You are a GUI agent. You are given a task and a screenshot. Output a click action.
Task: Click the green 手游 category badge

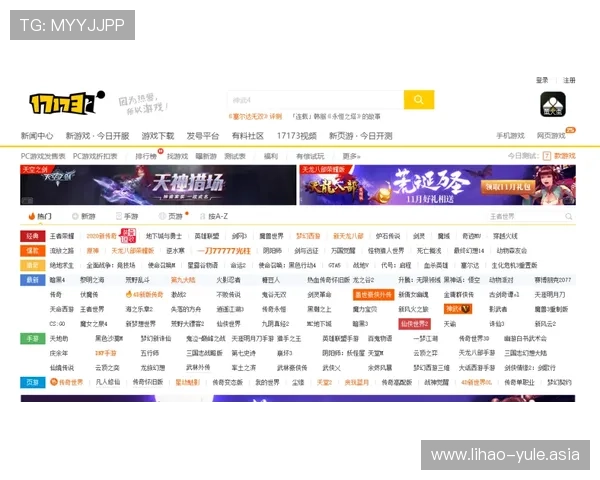click(x=33, y=338)
